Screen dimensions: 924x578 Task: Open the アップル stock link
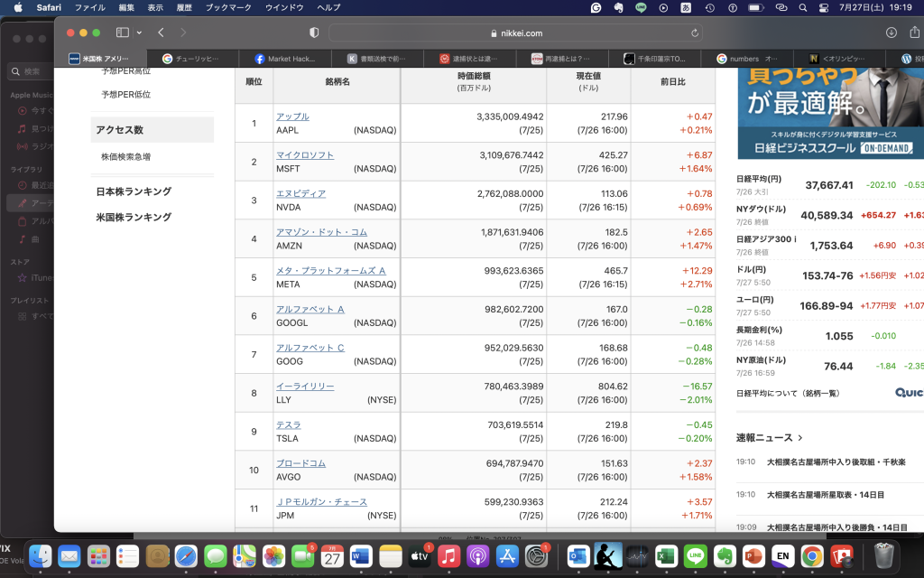point(292,117)
